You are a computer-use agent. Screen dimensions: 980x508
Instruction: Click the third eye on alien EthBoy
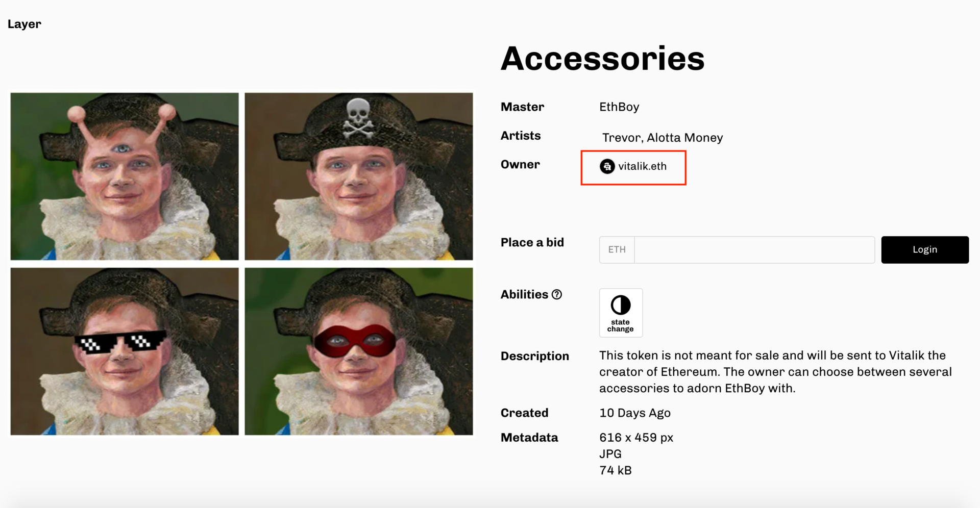[121, 149]
